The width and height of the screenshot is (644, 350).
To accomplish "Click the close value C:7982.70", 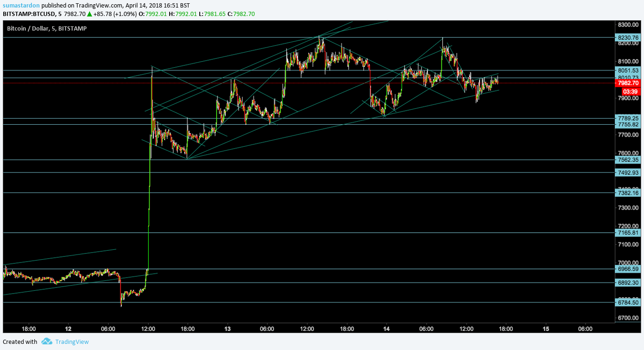I will click(x=242, y=14).
